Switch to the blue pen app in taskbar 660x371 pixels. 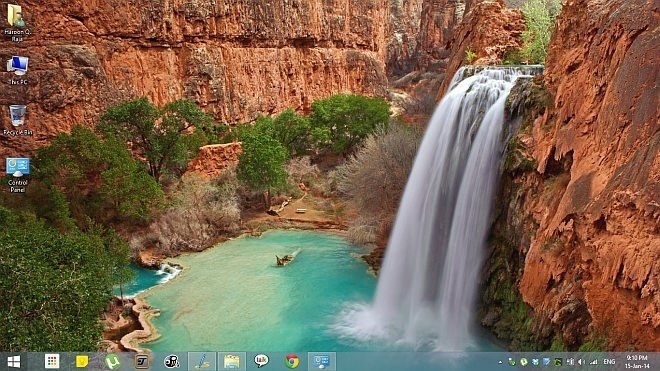202,361
